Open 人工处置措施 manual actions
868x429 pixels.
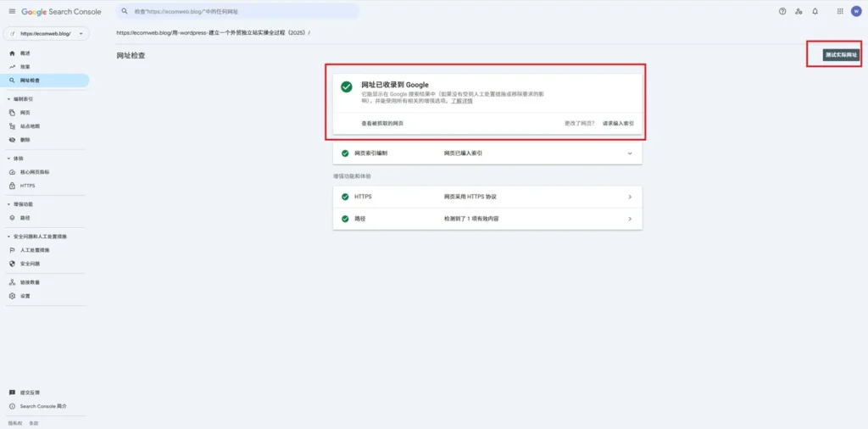44,250
